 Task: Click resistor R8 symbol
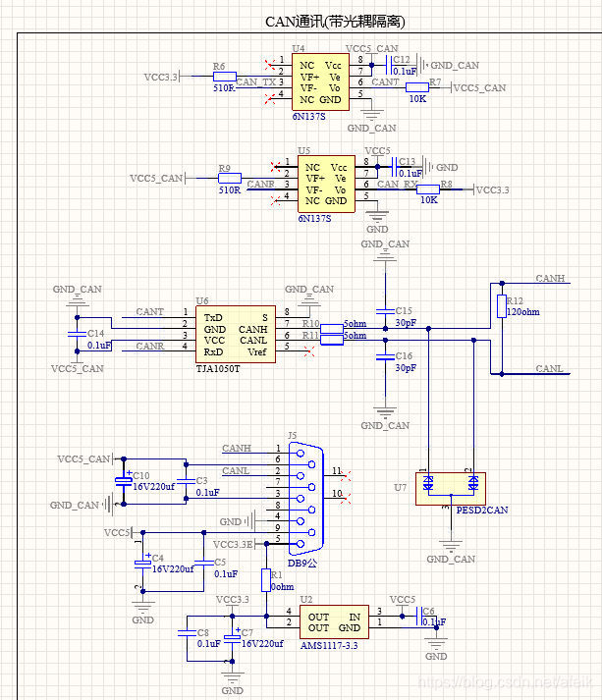(428, 189)
